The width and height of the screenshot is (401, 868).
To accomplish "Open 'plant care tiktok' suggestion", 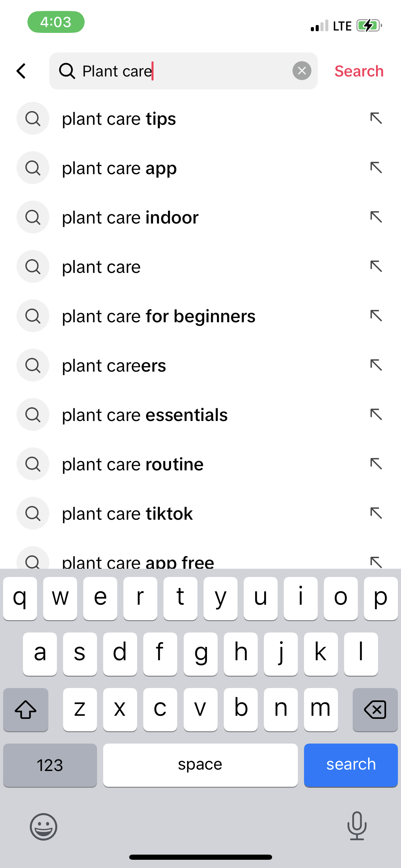I will pos(127,514).
